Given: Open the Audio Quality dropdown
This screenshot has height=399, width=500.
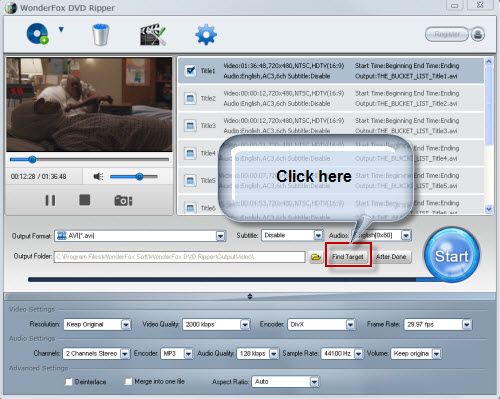Looking at the screenshot, I should [x=274, y=353].
